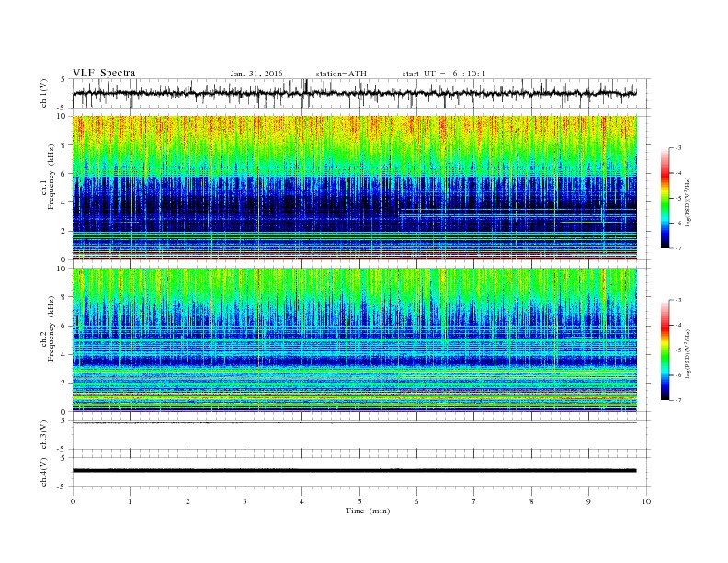Click the "6" kHz tick of ch.1 spectrogram

[64, 174]
